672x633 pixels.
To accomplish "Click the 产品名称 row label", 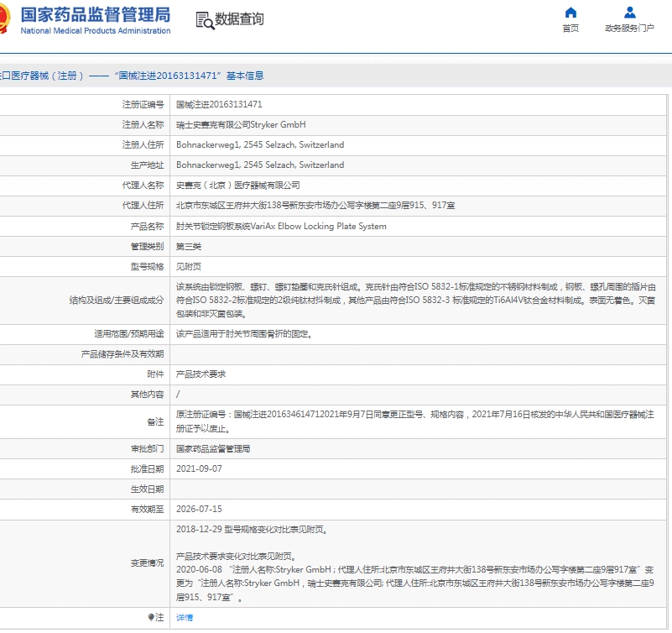I will click(x=147, y=226).
